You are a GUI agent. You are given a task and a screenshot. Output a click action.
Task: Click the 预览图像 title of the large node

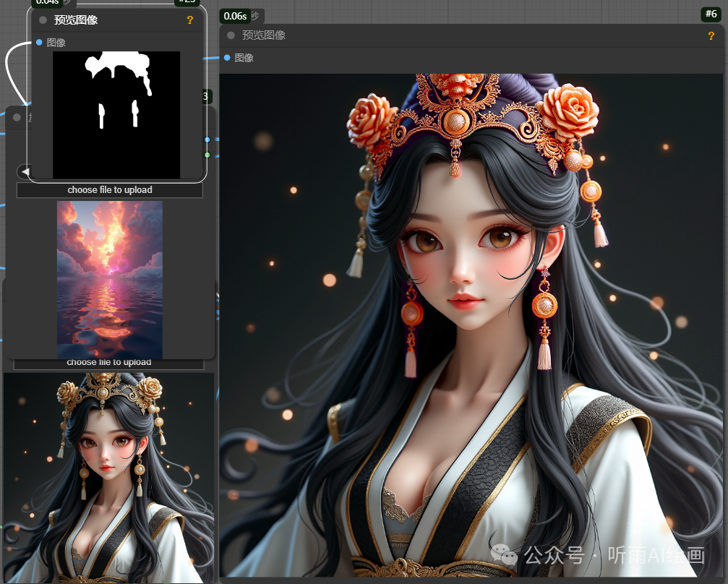[263, 35]
